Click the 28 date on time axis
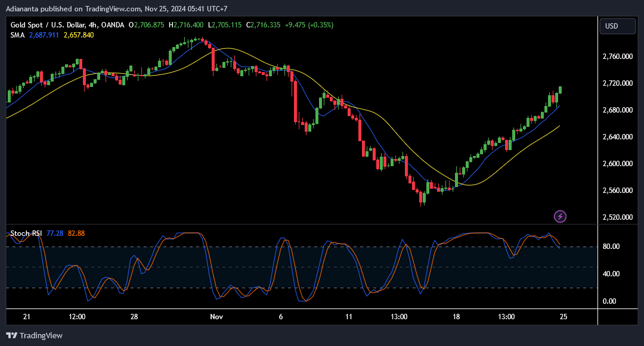The image size is (644, 346). point(134,316)
